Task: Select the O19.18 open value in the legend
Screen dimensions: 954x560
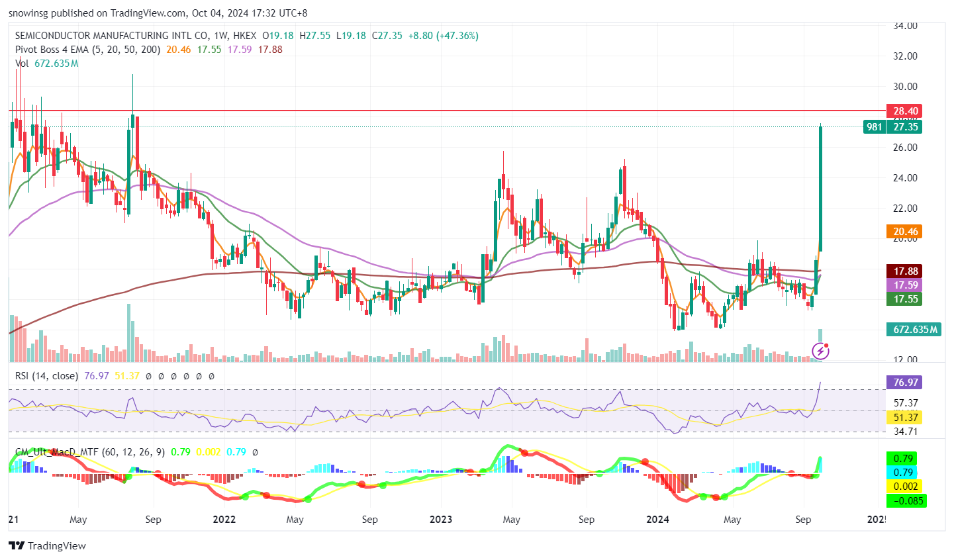Action: pyautogui.click(x=278, y=36)
